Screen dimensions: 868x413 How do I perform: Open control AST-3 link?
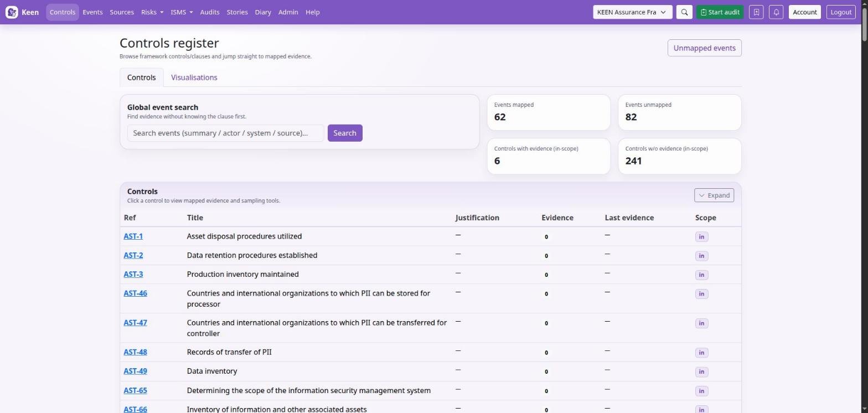click(x=133, y=274)
